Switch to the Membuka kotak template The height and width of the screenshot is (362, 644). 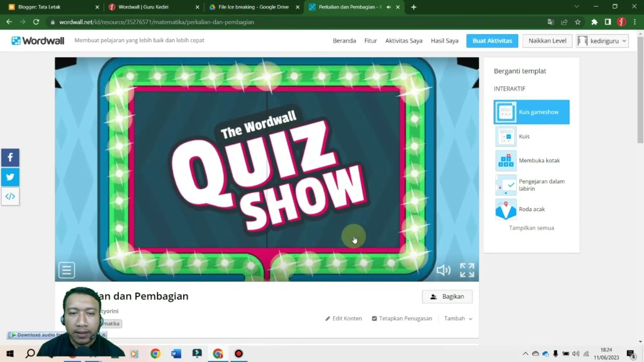tap(532, 160)
